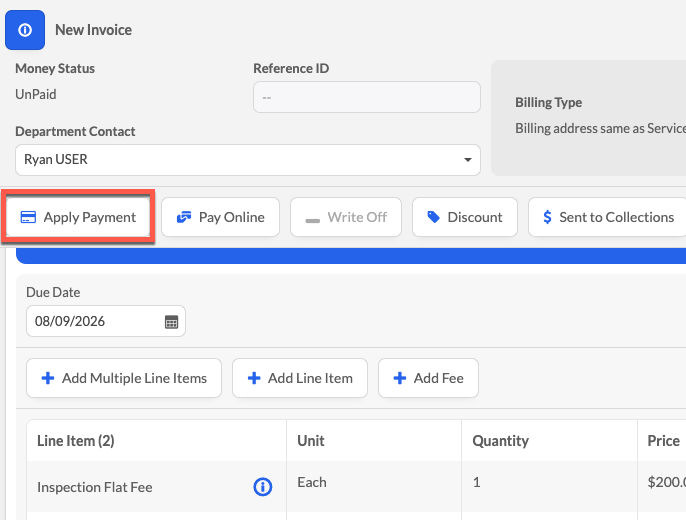This screenshot has height=520, width=686.
Task: Click the Sent to Collections button
Action: click(x=607, y=217)
